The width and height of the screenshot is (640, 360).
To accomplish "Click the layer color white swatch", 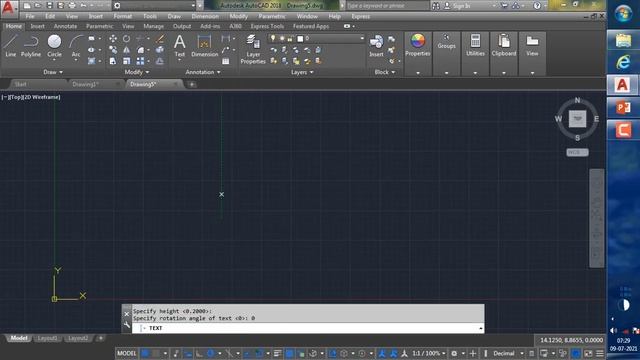I will 300,38.
